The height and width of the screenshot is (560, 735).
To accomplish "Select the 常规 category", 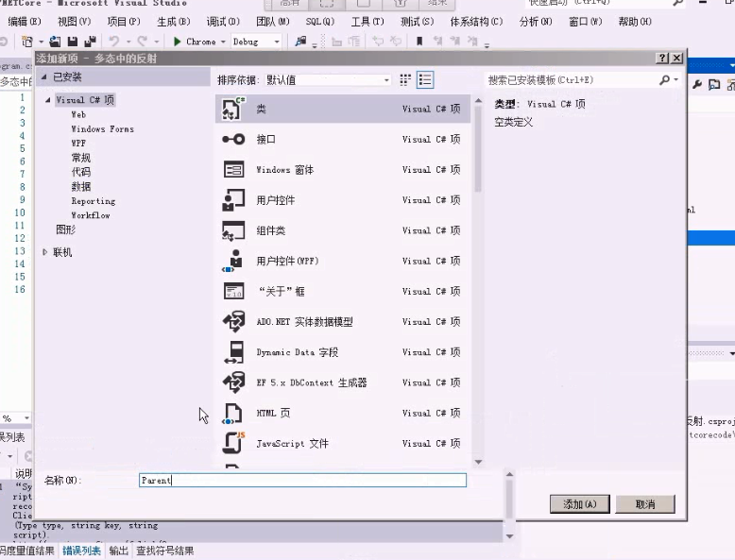I will 80,158.
